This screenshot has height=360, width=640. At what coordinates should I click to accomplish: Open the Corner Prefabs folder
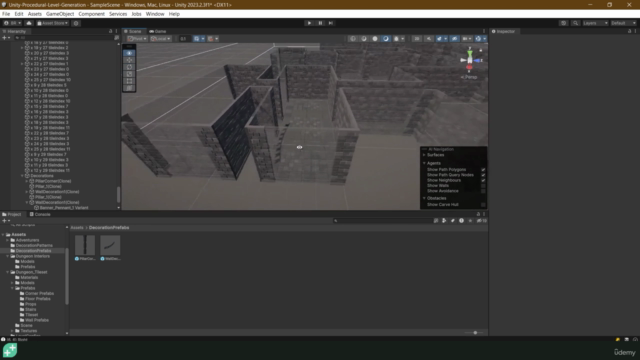click(39, 293)
